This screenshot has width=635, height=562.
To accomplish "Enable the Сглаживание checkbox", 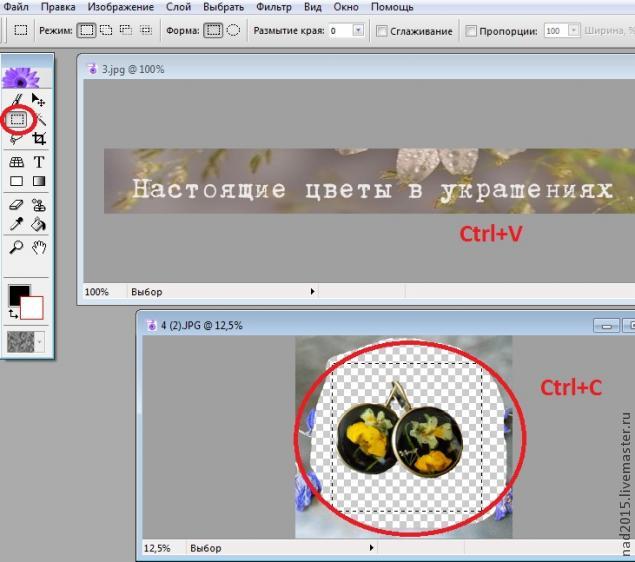I will coord(382,31).
